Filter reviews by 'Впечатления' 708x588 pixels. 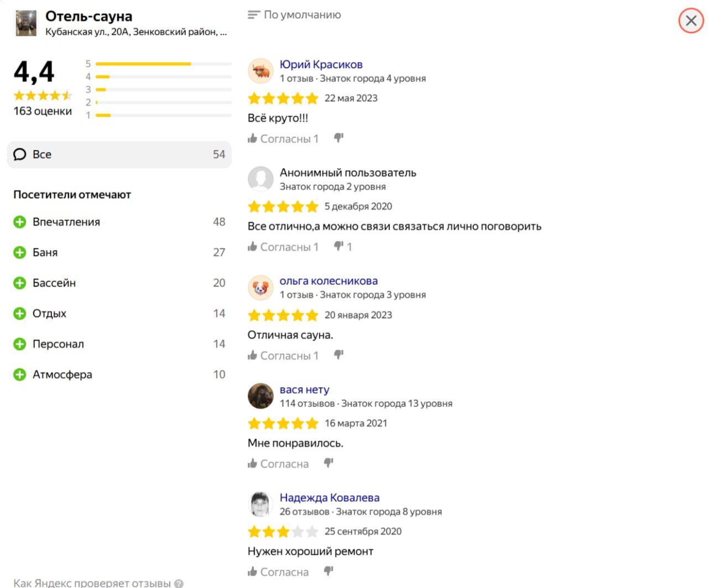pyautogui.click(x=66, y=222)
